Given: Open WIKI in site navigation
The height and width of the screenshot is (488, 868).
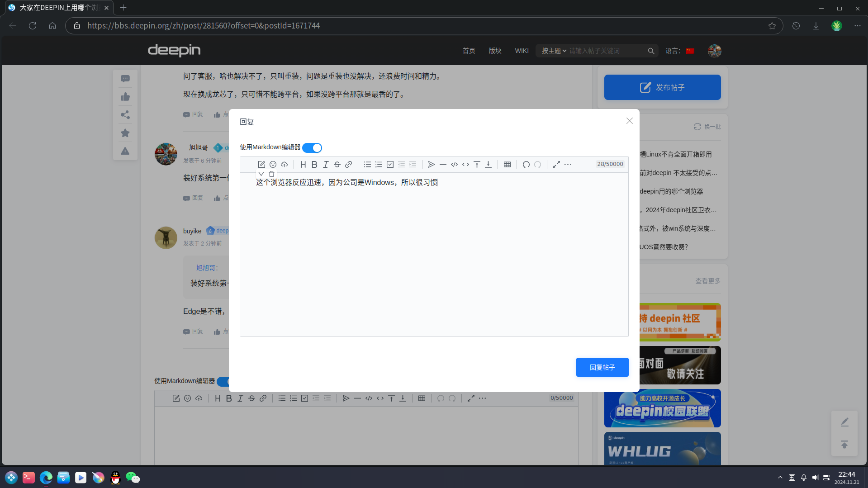Looking at the screenshot, I should pos(522,51).
